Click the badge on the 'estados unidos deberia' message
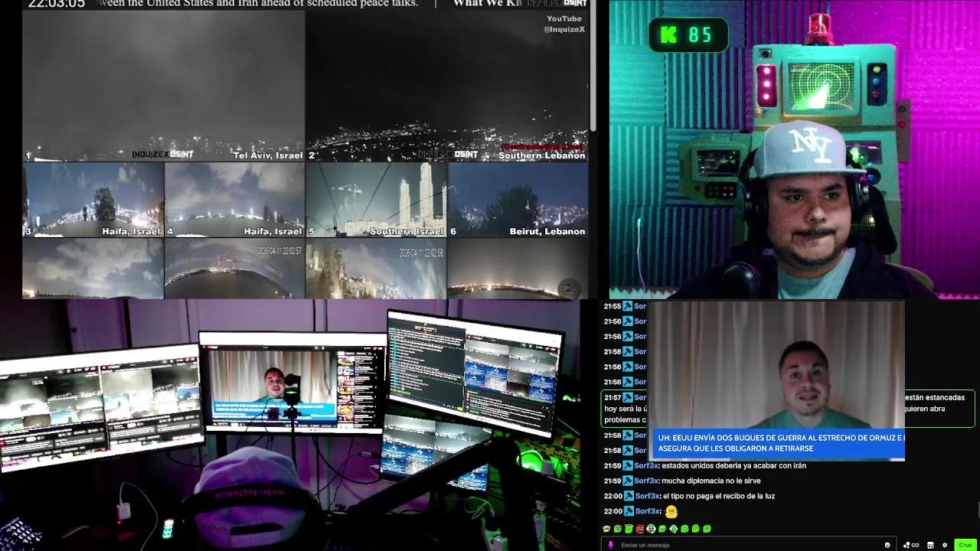Screen dimensions: 980x551 click(x=628, y=465)
